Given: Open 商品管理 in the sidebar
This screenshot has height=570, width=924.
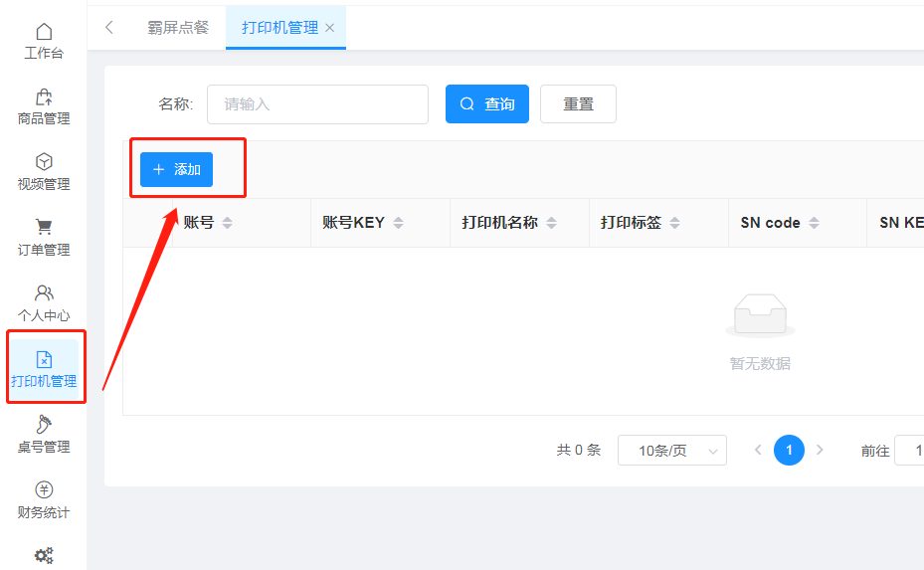Looking at the screenshot, I should click(44, 106).
